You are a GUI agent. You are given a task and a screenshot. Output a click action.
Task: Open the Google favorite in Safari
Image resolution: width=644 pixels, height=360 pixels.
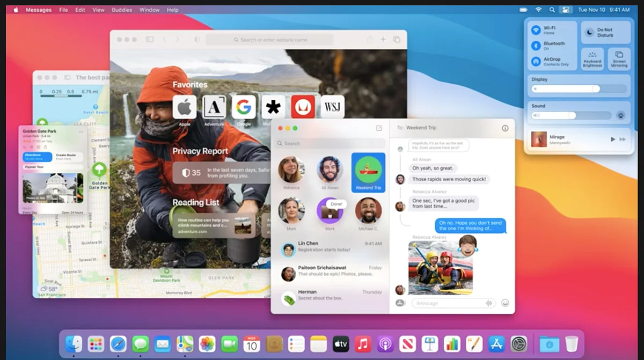pos(244,107)
